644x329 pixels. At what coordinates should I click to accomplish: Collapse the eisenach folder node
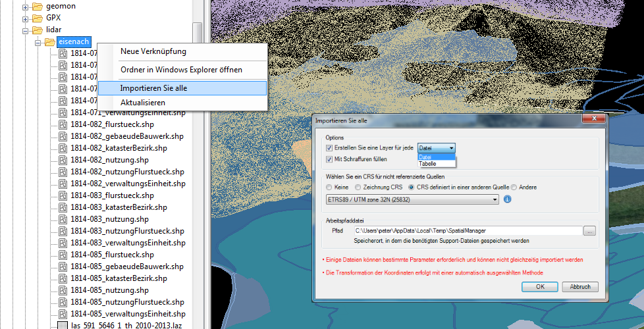tap(38, 42)
